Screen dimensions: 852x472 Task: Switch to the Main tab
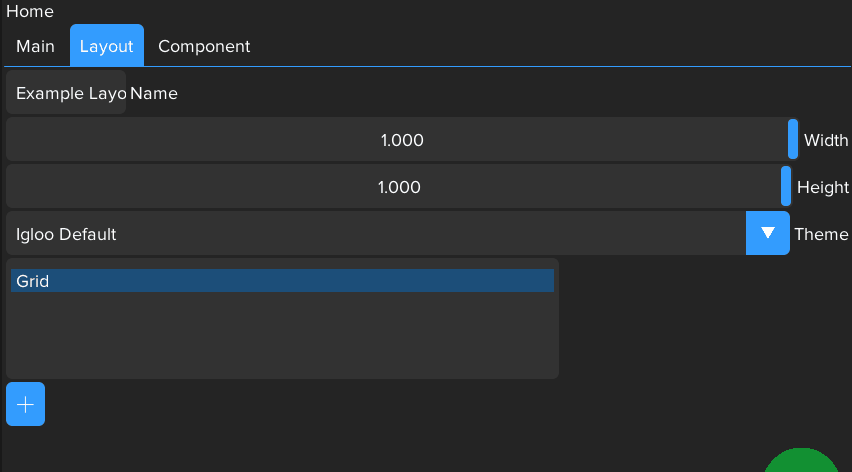pos(35,46)
